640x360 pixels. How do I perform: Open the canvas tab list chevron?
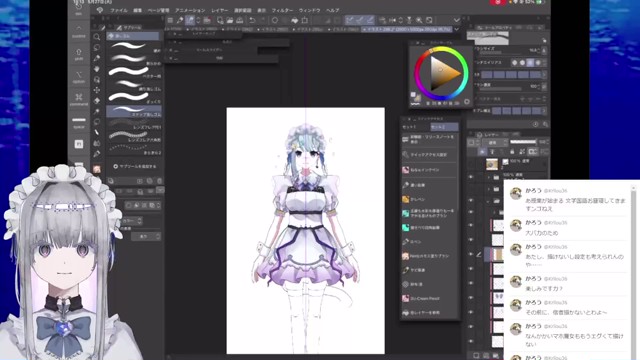point(457,29)
